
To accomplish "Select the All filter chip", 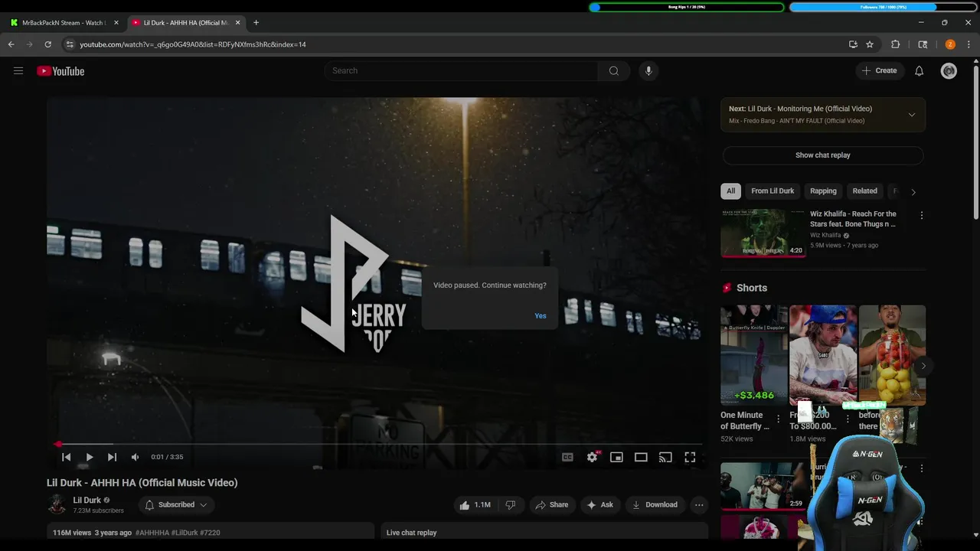I will click(730, 191).
